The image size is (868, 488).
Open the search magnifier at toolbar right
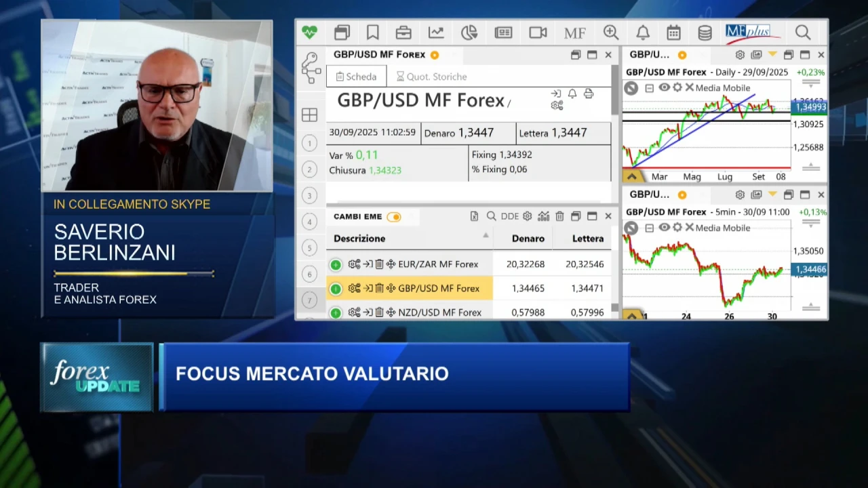[x=803, y=33]
